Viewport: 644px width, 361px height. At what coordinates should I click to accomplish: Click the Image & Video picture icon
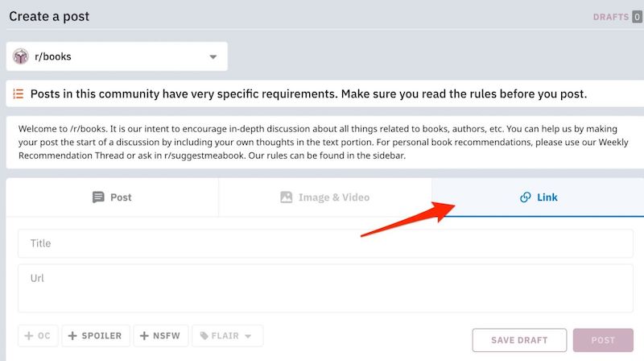(x=287, y=197)
